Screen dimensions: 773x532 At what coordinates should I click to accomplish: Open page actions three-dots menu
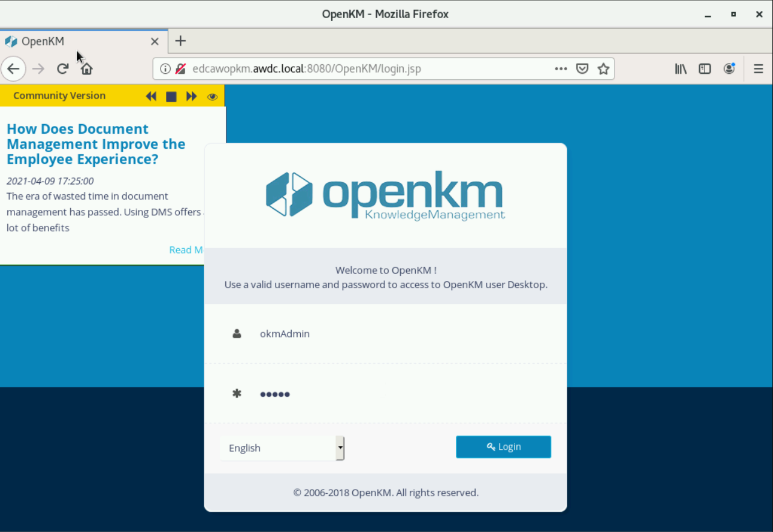(561, 69)
